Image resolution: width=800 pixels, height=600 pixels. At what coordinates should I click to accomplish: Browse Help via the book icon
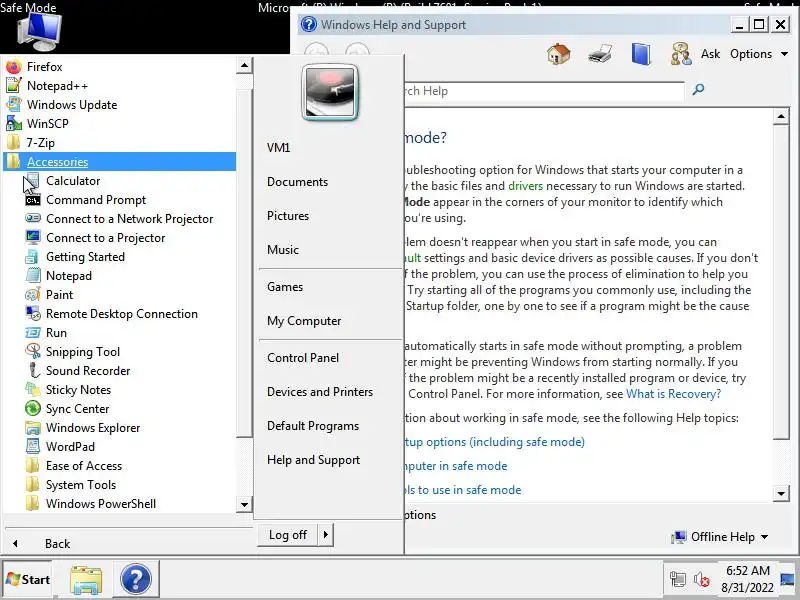click(x=641, y=54)
